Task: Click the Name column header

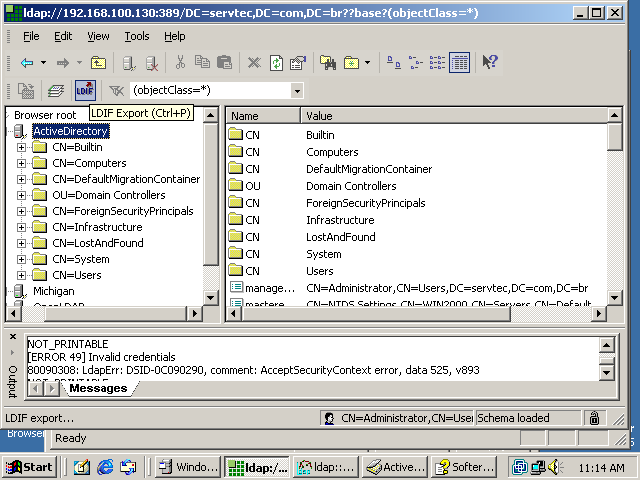Action: click(263, 116)
